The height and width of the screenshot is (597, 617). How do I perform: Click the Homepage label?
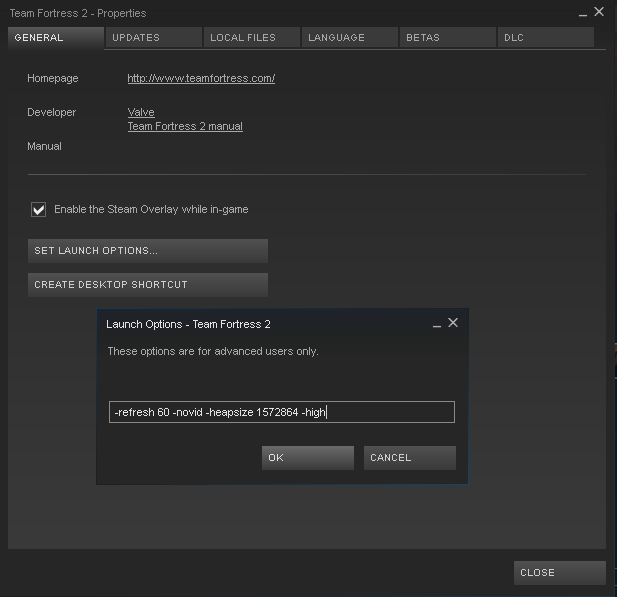pyautogui.click(x=53, y=78)
